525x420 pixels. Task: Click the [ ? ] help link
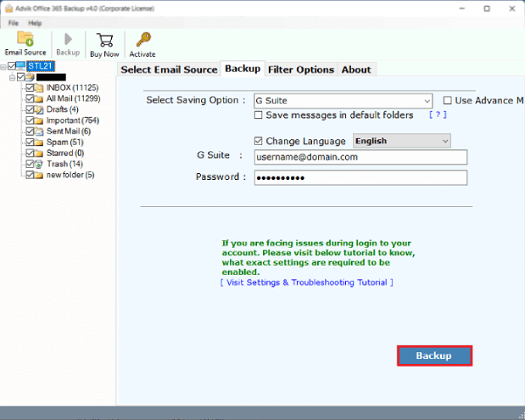point(438,115)
